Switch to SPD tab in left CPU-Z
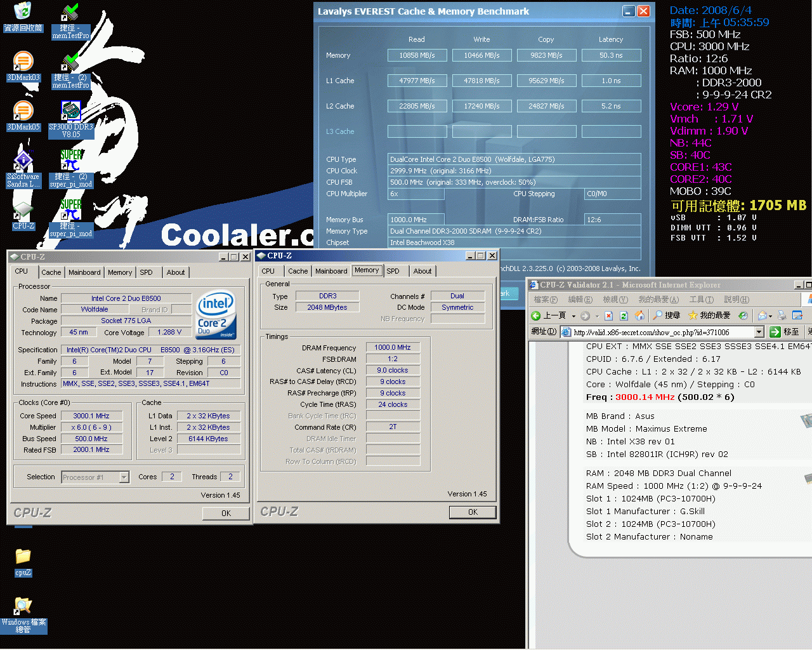This screenshot has width=812, height=650. coord(147,272)
